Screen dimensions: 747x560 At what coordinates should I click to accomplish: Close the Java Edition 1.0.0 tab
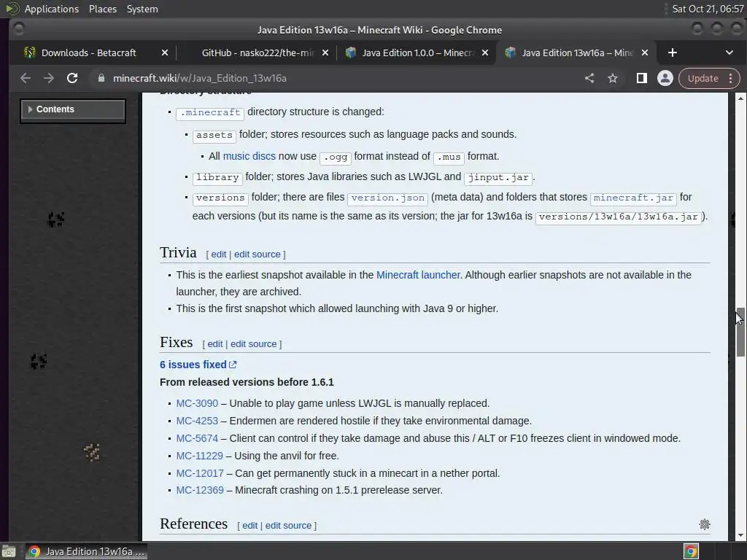485,52
